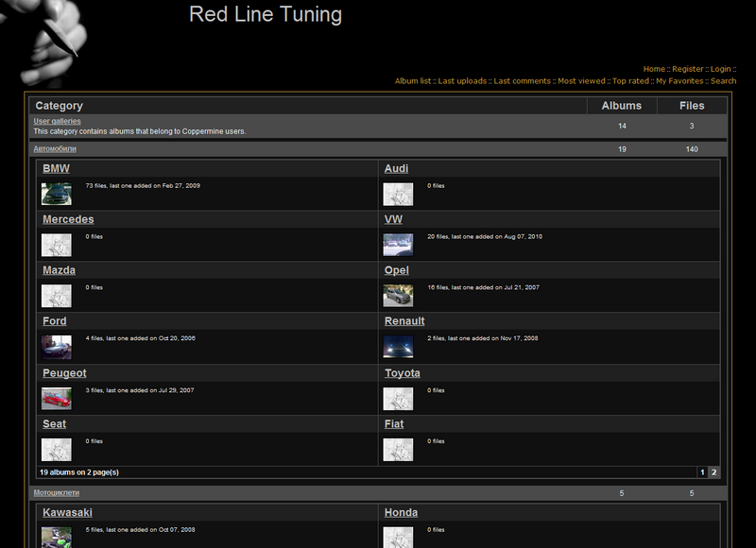
Task: Open the BMW album thumbnail
Action: click(x=57, y=194)
